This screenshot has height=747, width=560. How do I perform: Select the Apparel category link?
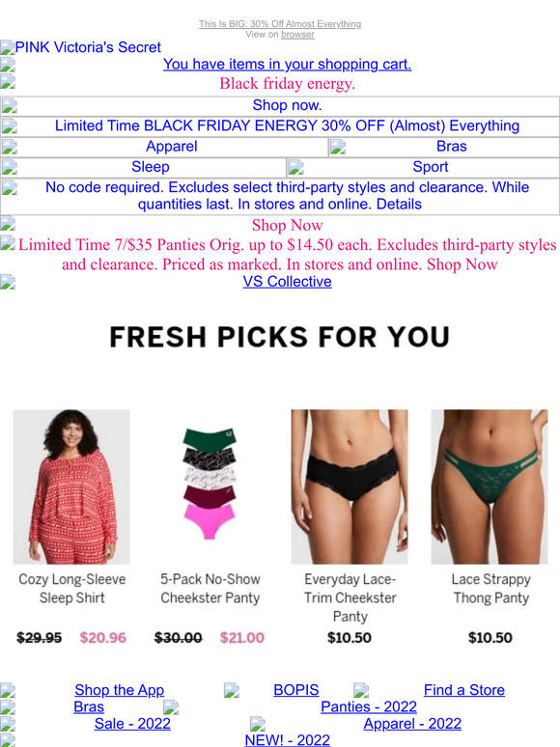click(171, 147)
